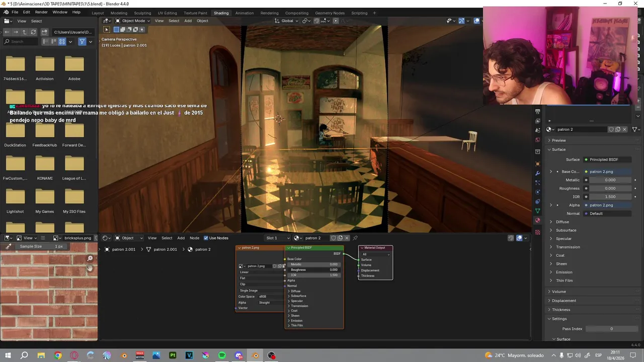Viewport: 644px width, 362px height.
Task: Open viewport object visibility options
Action: coord(450,21)
